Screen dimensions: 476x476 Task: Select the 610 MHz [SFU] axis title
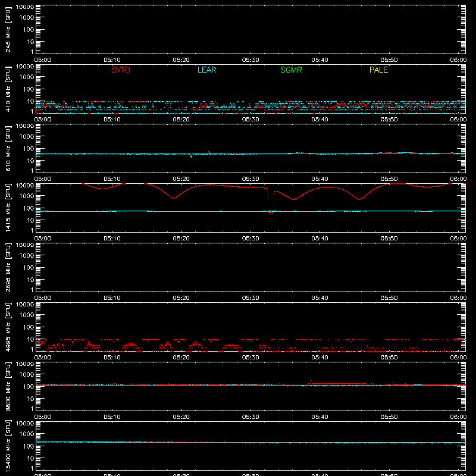point(8,148)
